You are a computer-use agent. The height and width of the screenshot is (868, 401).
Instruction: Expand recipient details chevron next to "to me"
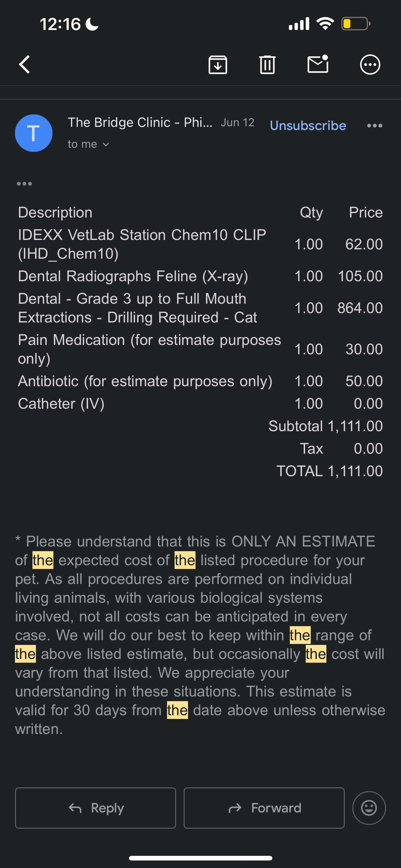coord(106,145)
